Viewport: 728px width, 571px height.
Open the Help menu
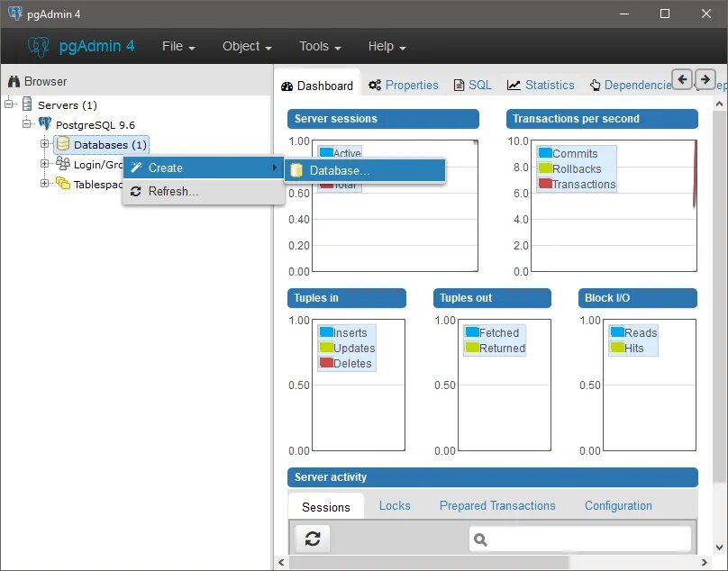(387, 47)
